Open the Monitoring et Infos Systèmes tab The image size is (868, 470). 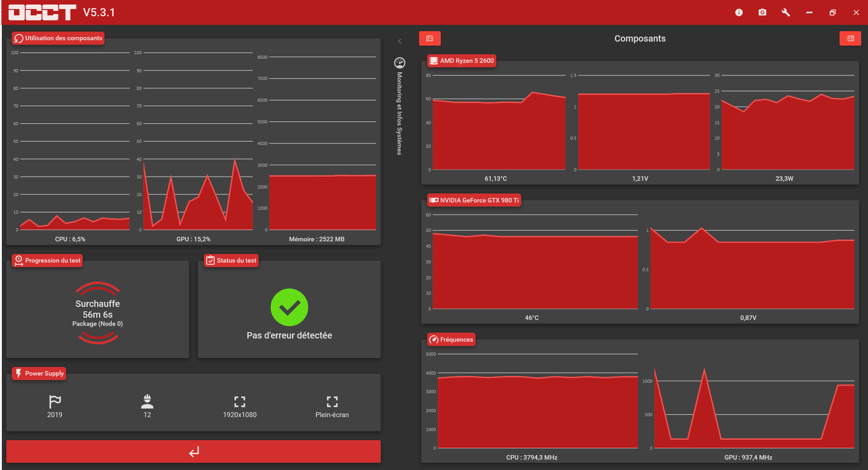[x=399, y=113]
